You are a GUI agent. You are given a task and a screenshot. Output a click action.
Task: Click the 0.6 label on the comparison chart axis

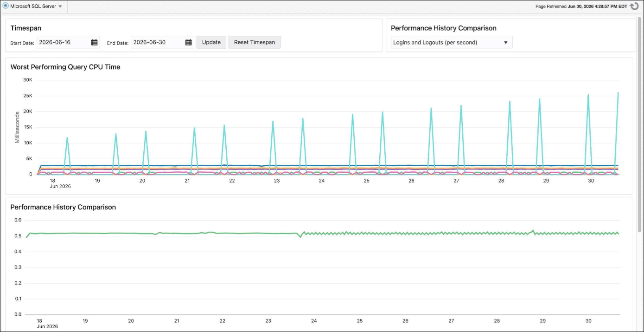pos(18,220)
